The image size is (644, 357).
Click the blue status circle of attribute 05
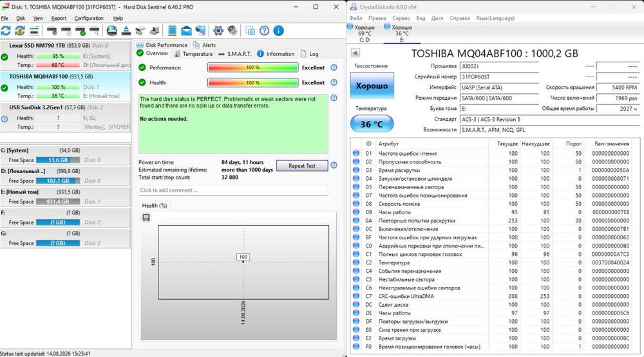click(x=356, y=187)
